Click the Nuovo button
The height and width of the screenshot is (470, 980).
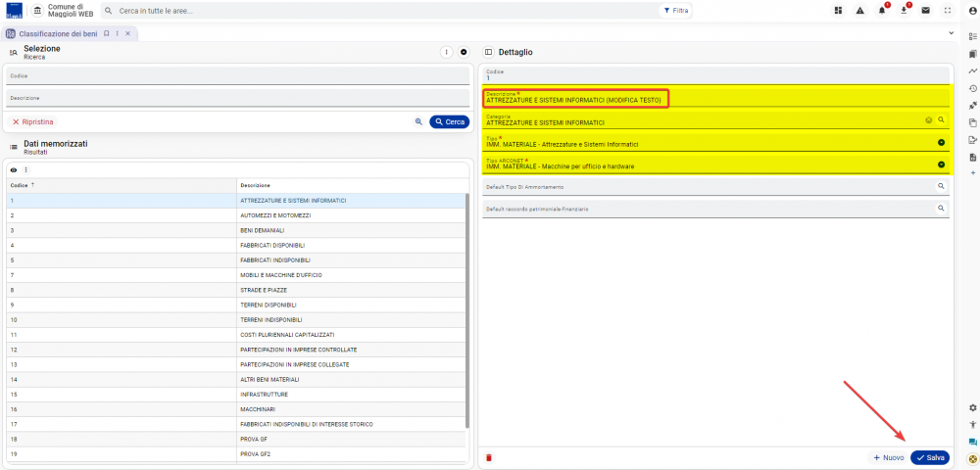click(x=888, y=457)
